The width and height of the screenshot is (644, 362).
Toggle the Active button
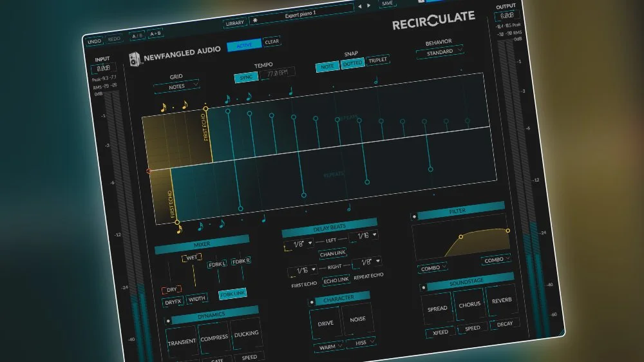(244, 45)
